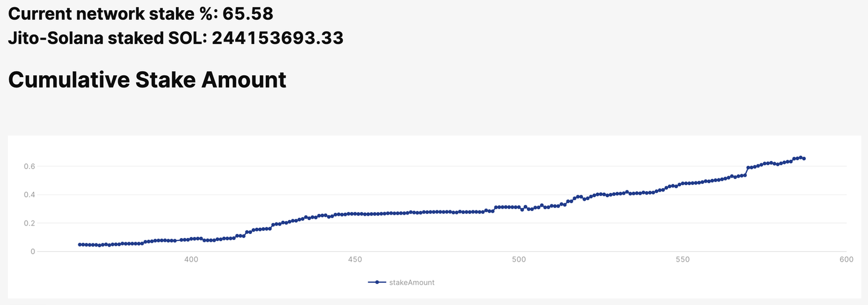Click the 244153693.33 staked SOL value
868x305 pixels.
pyautogui.click(x=278, y=38)
